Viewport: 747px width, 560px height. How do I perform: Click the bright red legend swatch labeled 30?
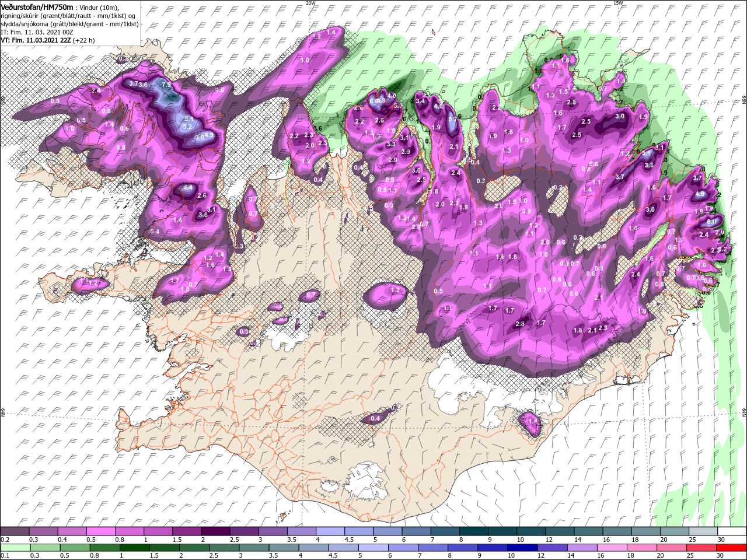pos(731,548)
